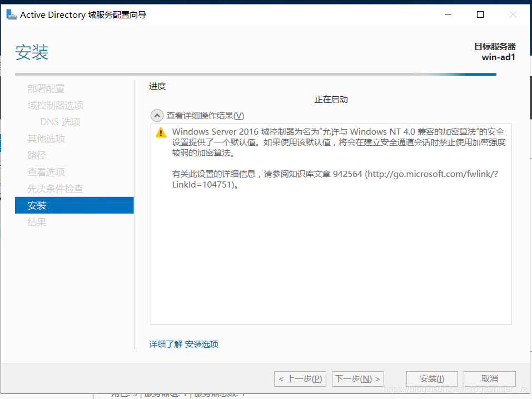Select 部署配置 in the sidebar
This screenshot has height=399, width=532.
point(46,88)
